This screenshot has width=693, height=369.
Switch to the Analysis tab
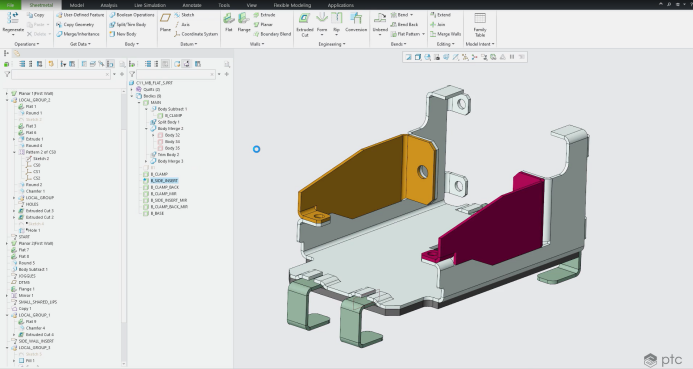(109, 5)
